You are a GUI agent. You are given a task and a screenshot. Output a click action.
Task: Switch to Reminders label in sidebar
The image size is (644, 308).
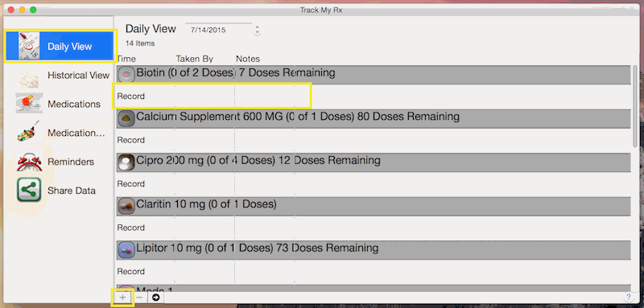(71, 162)
